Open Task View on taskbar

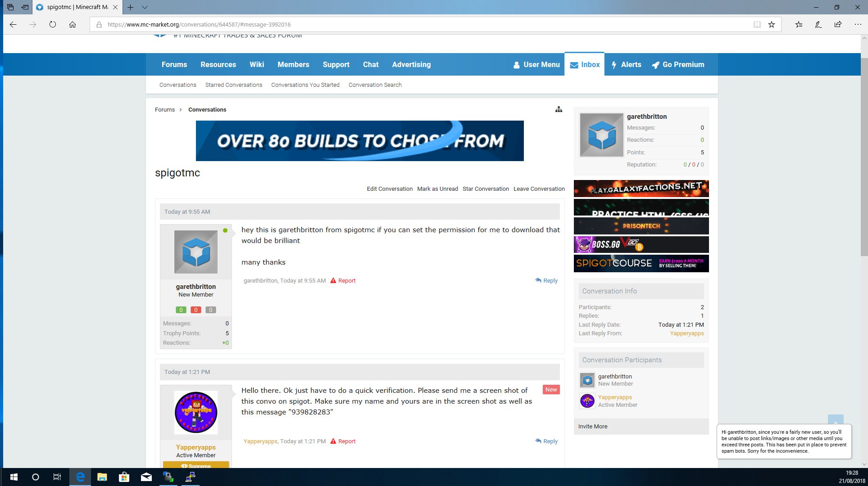[57, 477]
